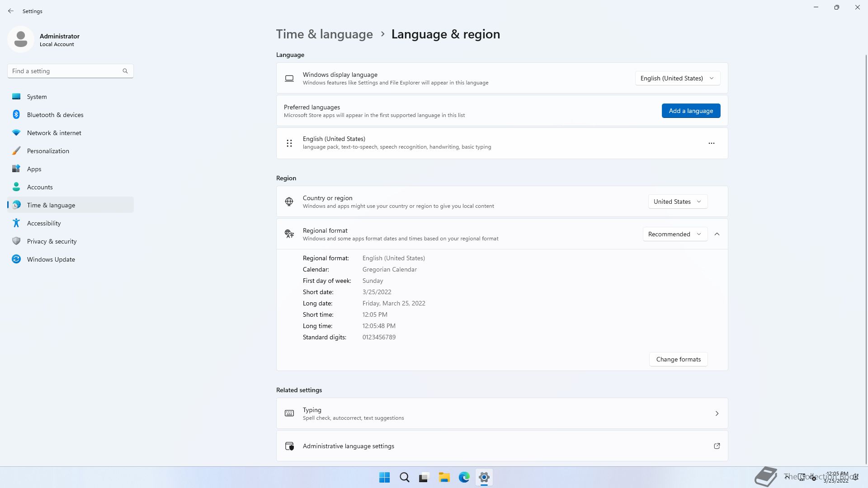Screen dimensions: 868x488
Task: Collapse the Regional format details section
Action: (717, 234)
